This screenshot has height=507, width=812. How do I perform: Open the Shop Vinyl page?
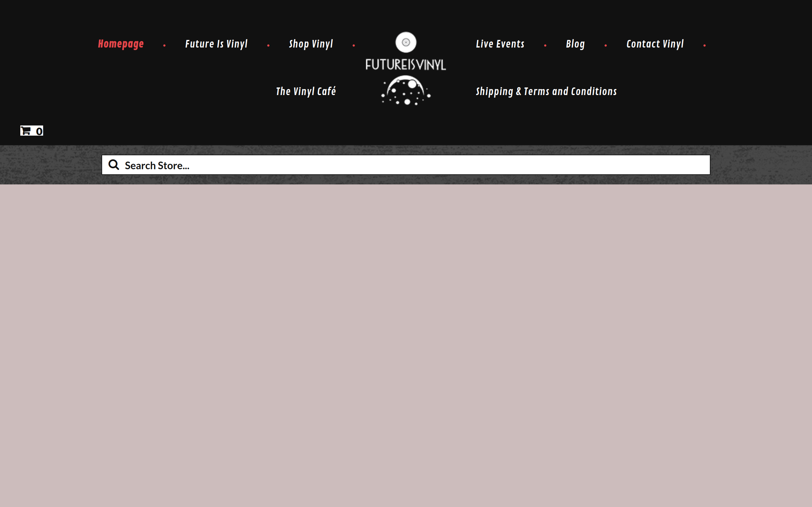pyautogui.click(x=311, y=44)
